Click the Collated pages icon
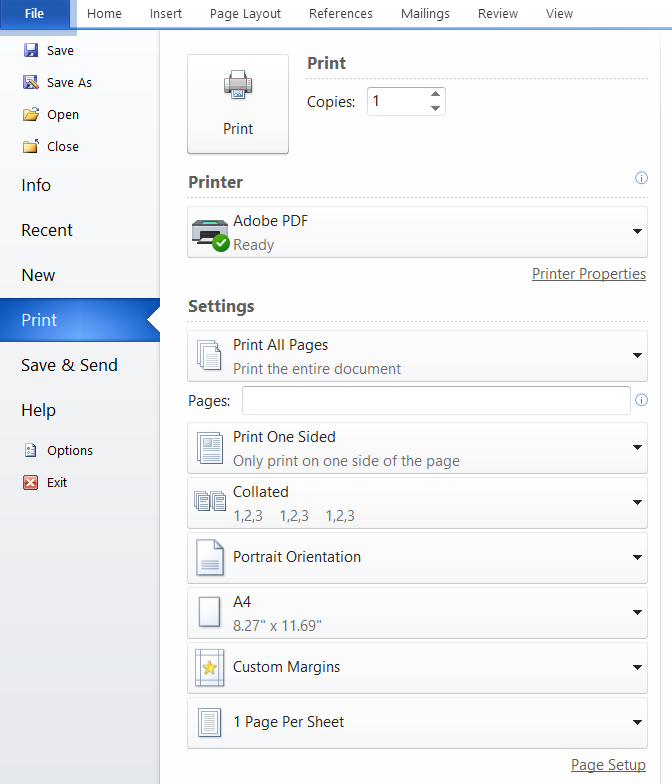672x784 pixels. (210, 501)
